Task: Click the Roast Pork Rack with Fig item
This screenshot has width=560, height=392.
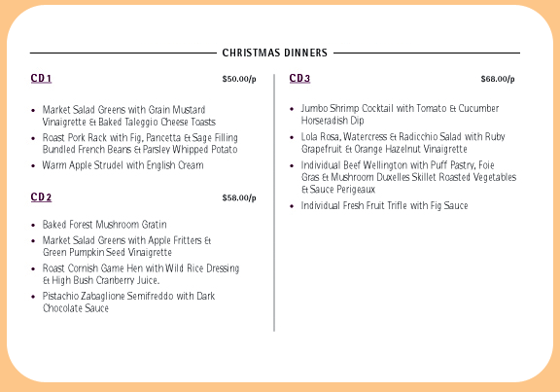Action: click(140, 144)
